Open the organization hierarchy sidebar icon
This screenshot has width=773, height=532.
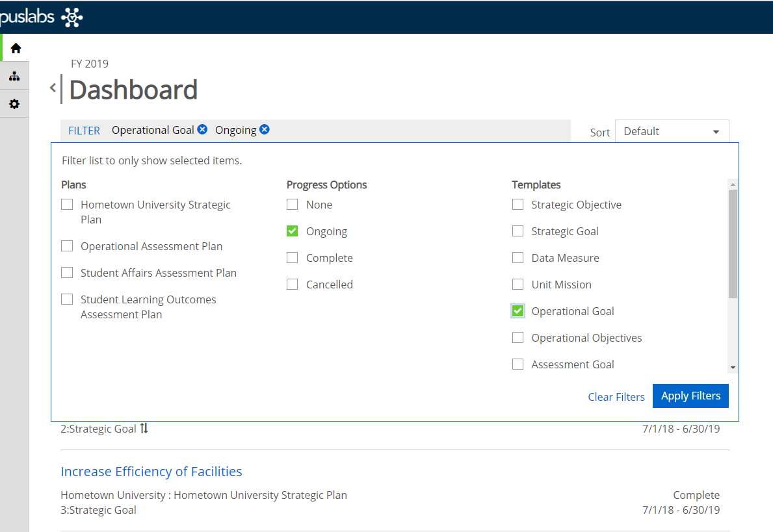14,77
